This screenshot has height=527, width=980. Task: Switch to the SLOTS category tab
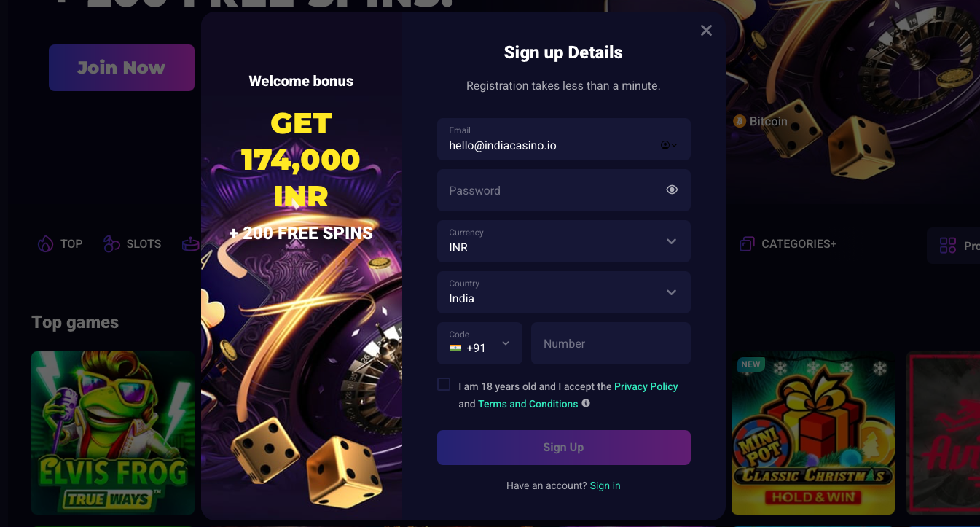tap(144, 243)
